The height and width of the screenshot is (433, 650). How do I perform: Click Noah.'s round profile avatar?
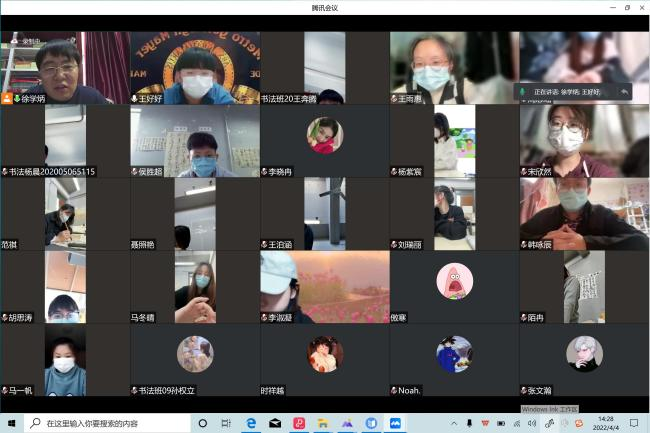[454, 354]
